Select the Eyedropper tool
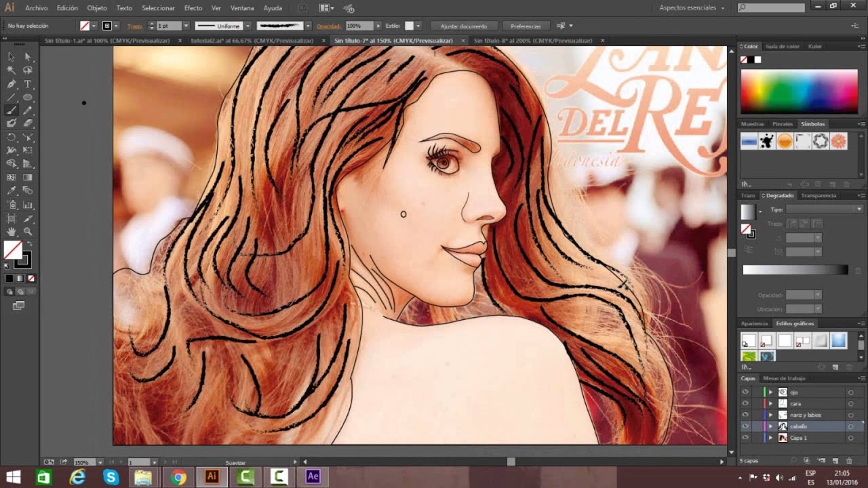The height and width of the screenshot is (488, 868). click(x=12, y=191)
